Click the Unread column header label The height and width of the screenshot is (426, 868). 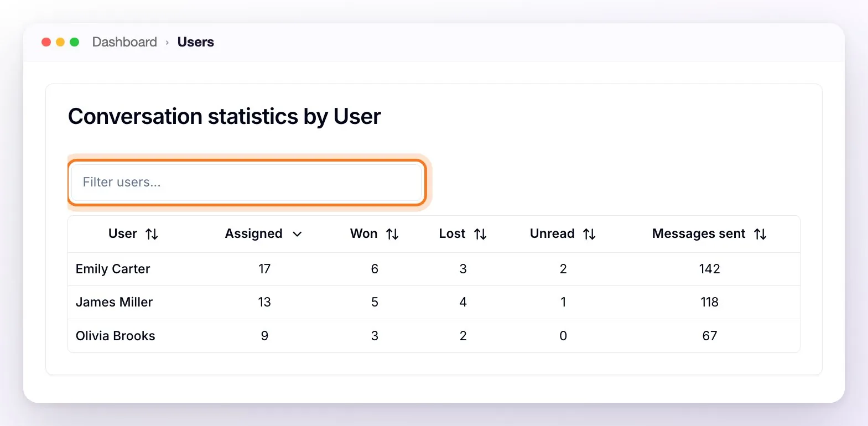tap(552, 233)
